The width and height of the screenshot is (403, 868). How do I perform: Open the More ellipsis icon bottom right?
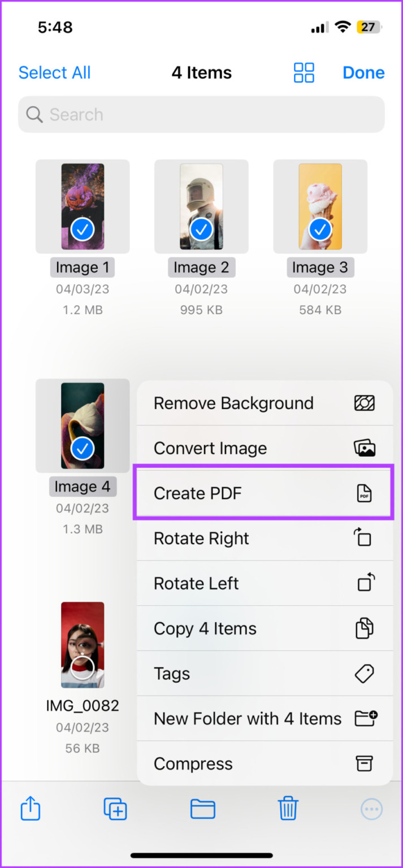click(x=372, y=809)
